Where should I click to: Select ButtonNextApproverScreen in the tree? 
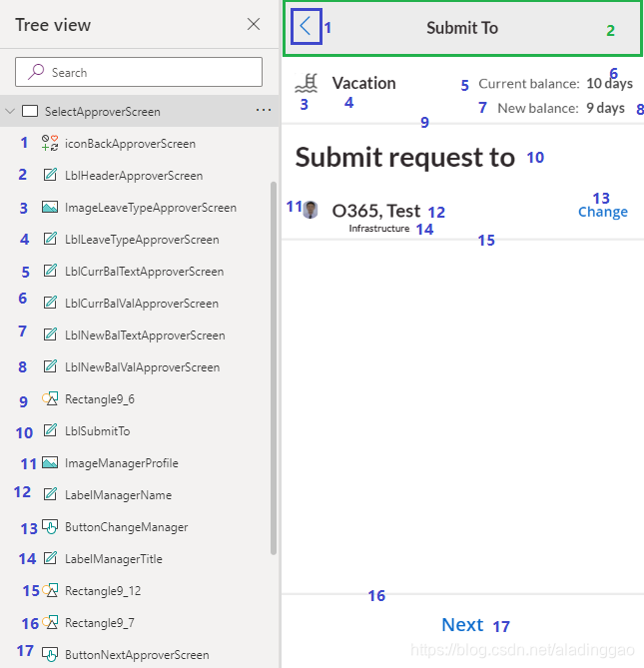pyautogui.click(x=137, y=655)
